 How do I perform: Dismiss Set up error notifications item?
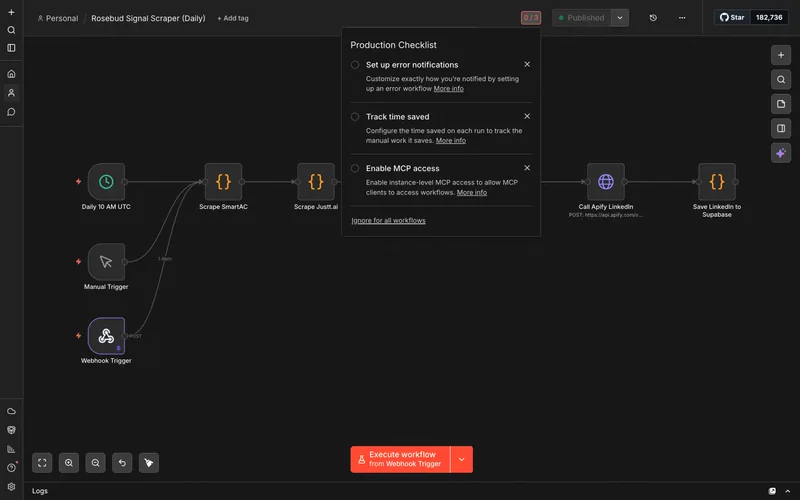pos(527,64)
